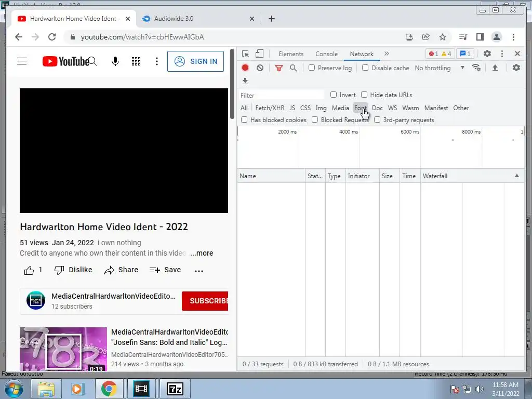
Task: Check Hide data URLs checkbox
Action: tap(364, 95)
